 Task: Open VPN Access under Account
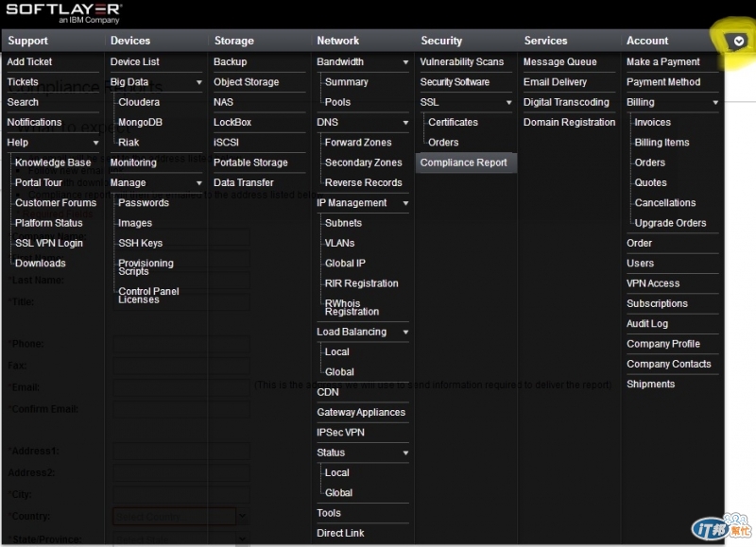point(653,283)
